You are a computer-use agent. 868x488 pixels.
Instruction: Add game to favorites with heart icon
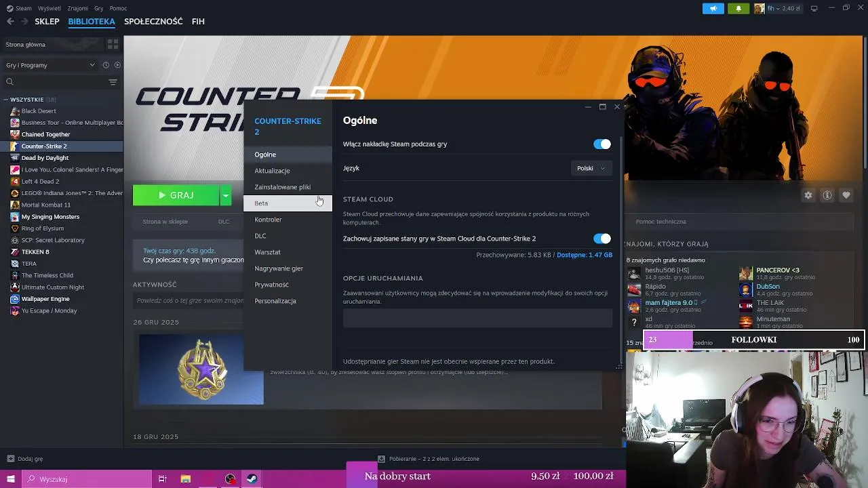846,195
